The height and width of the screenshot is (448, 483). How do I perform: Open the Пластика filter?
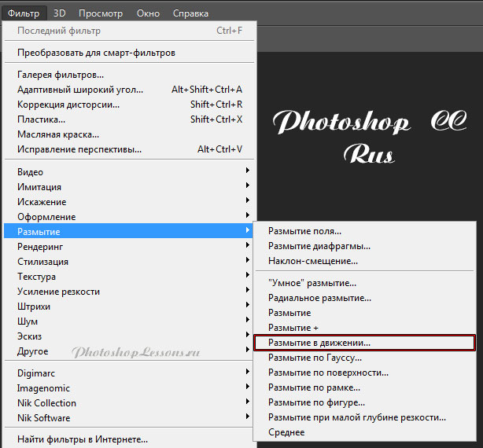[x=129, y=119]
